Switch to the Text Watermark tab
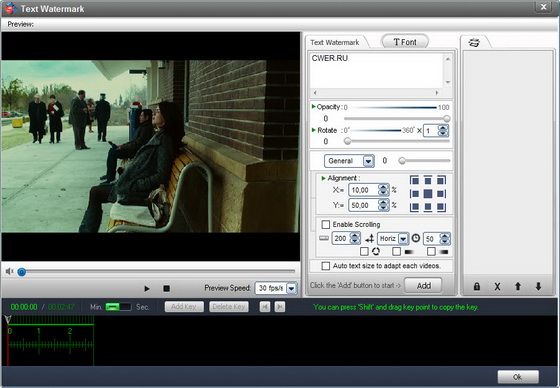The image size is (560, 388). click(x=335, y=43)
